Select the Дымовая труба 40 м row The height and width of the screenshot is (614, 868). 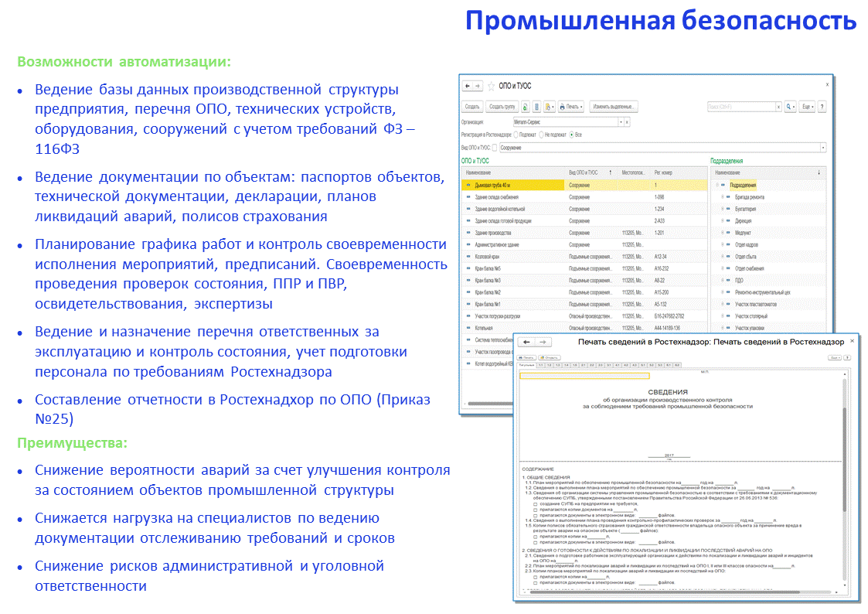click(584, 186)
